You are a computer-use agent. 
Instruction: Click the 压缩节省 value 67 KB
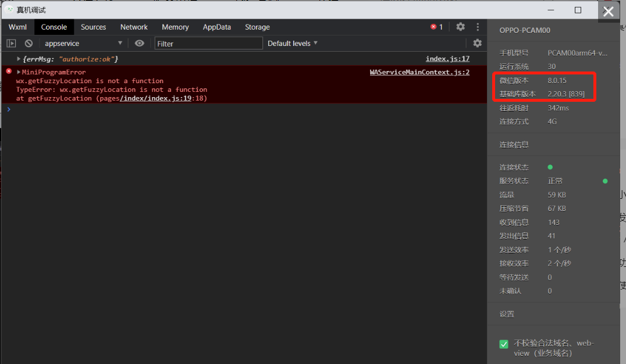557,208
